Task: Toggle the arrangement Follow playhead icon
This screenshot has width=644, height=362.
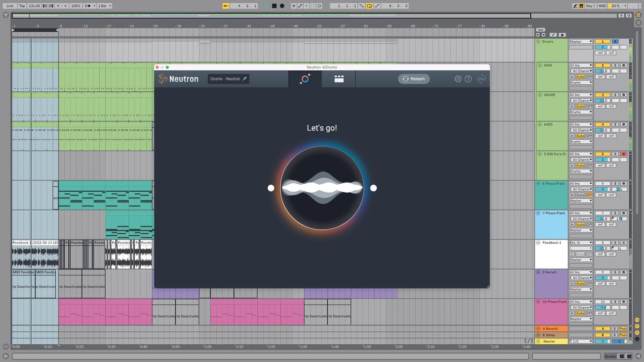Action: [319, 6]
